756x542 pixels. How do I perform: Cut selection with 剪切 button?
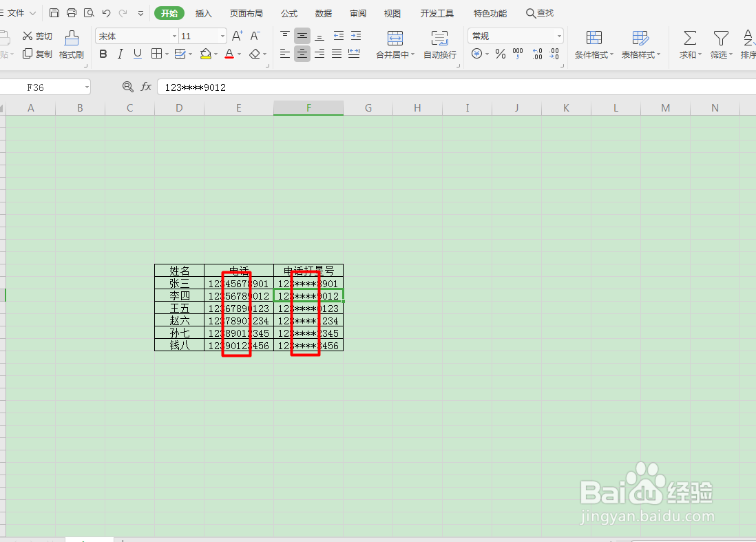point(37,37)
